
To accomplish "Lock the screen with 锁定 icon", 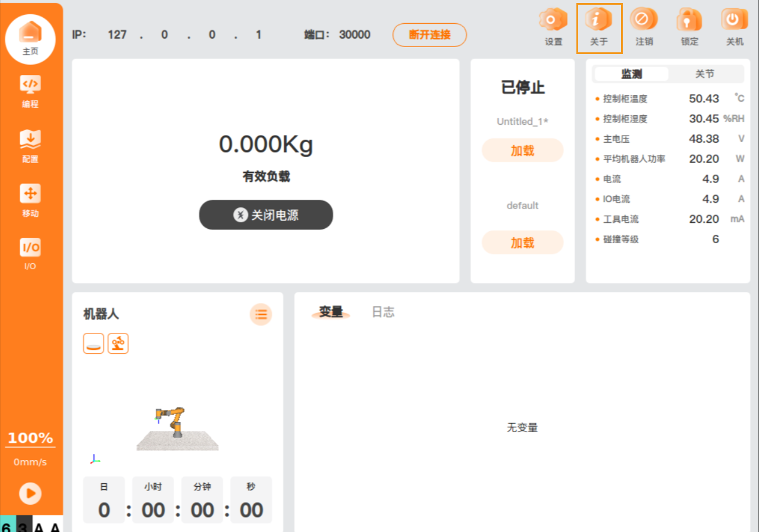I will point(689,27).
